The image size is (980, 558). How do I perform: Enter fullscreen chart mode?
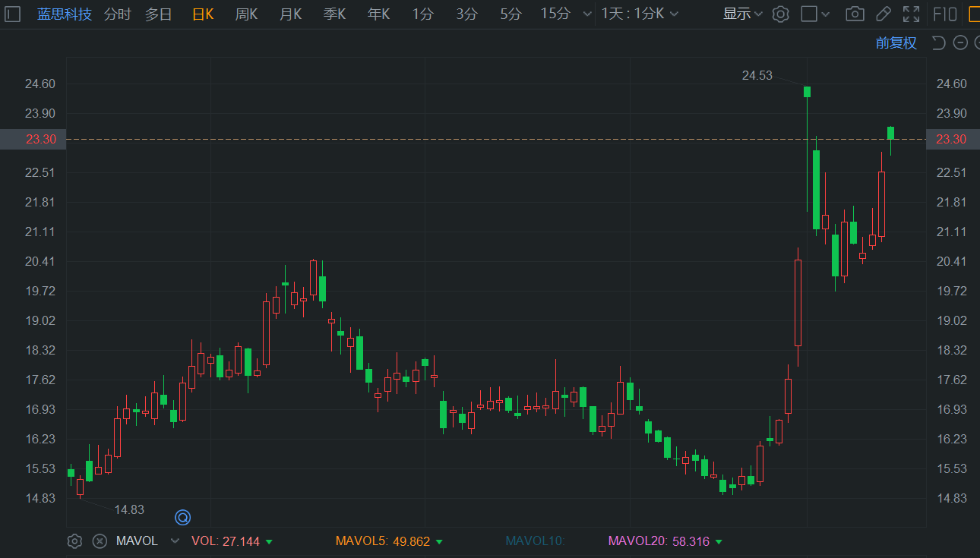tap(911, 14)
